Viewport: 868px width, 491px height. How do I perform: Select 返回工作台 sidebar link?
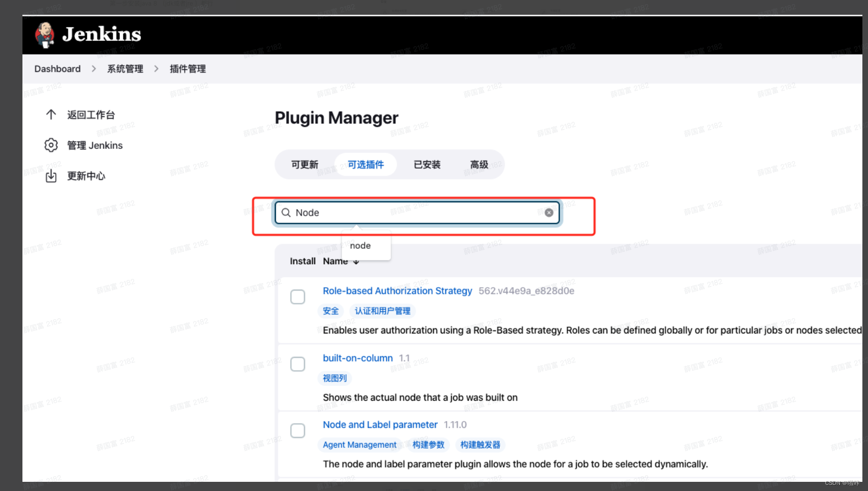[x=91, y=115]
